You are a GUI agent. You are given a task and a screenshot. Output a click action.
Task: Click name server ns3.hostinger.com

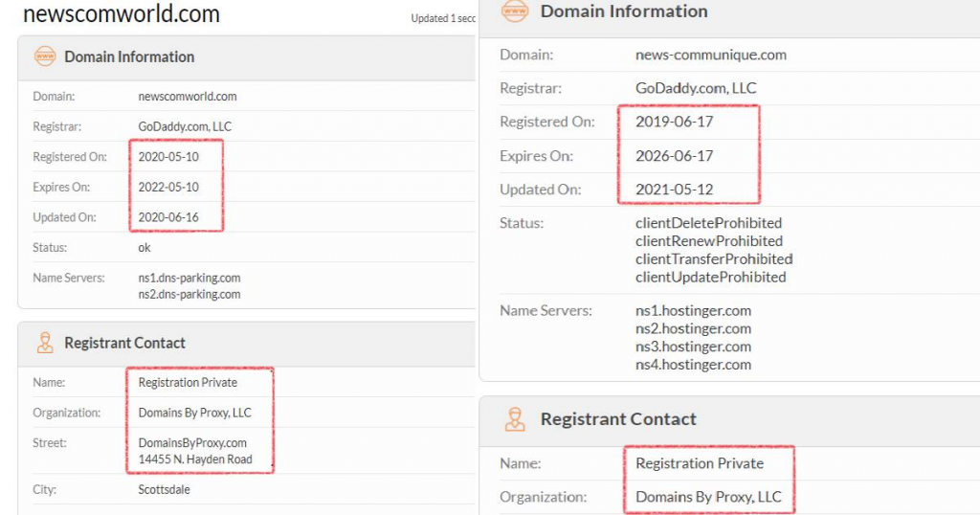coord(694,347)
